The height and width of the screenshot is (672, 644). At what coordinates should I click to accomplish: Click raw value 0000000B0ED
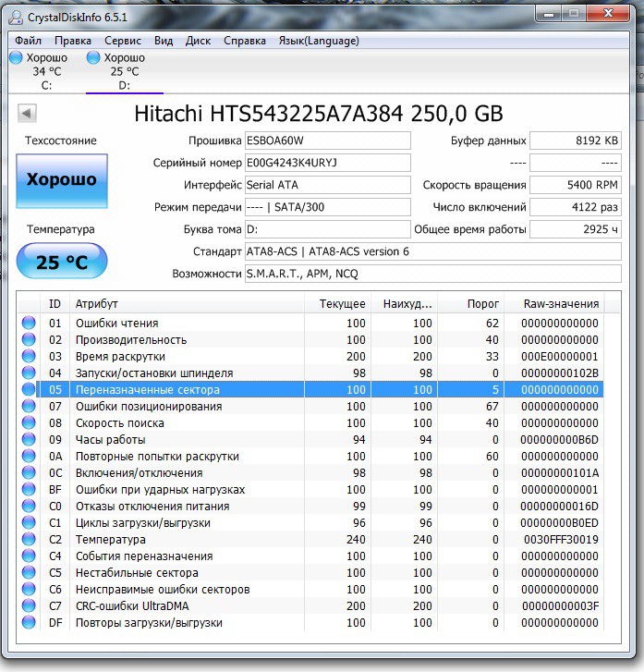tap(560, 523)
